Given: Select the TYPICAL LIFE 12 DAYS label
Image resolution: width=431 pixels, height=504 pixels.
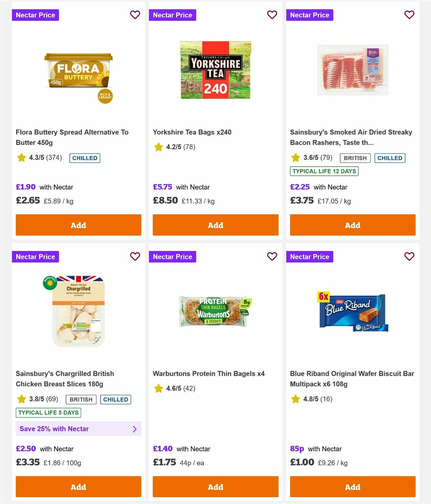Looking at the screenshot, I should point(324,171).
